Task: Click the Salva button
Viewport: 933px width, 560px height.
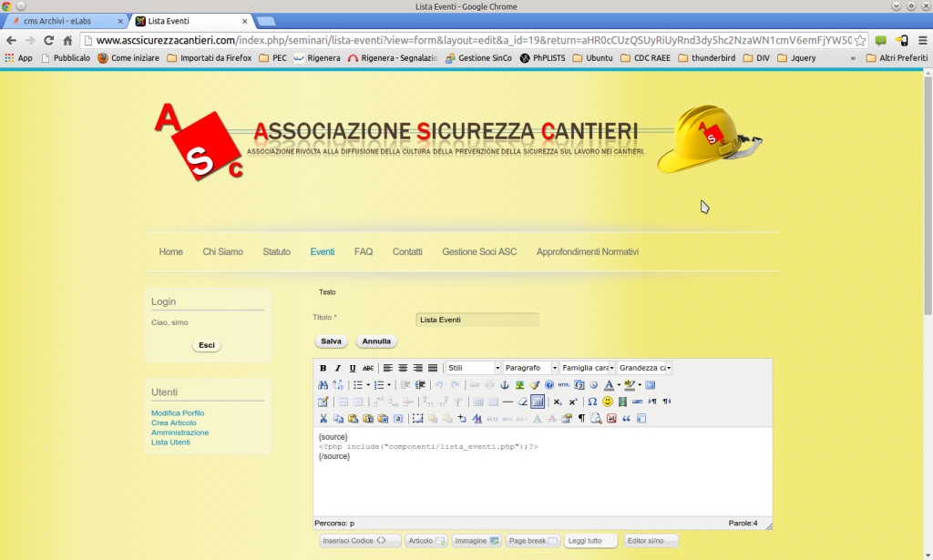Action: (x=331, y=341)
